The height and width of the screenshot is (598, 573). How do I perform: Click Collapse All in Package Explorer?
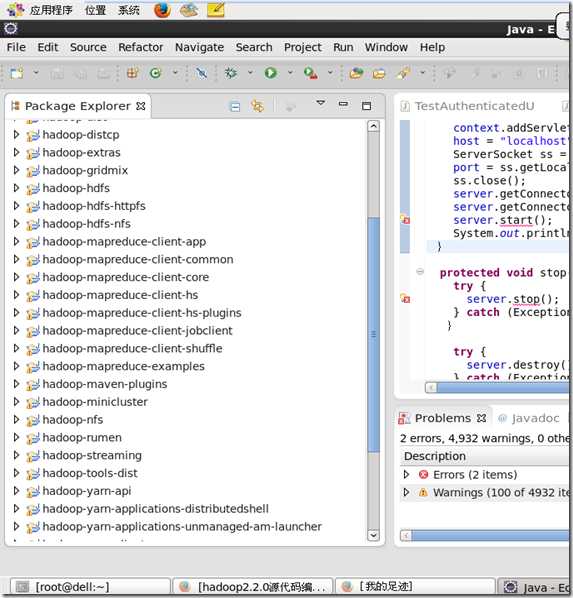click(x=235, y=106)
